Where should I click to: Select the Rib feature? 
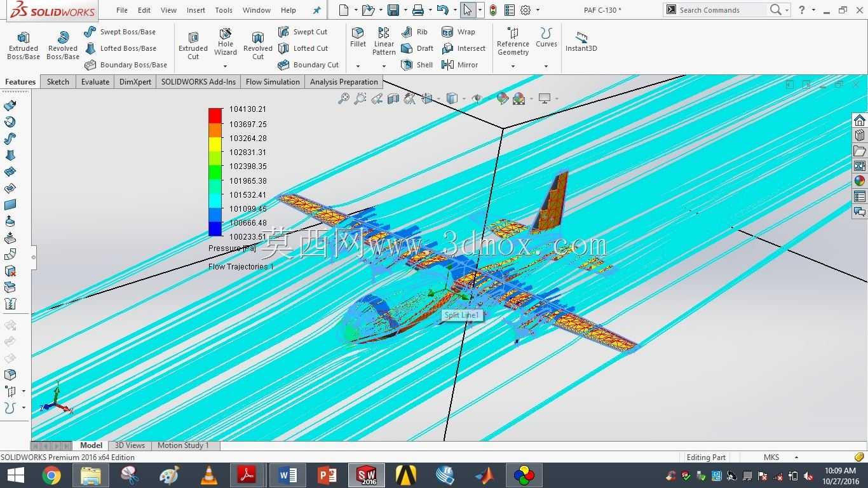[x=414, y=32]
